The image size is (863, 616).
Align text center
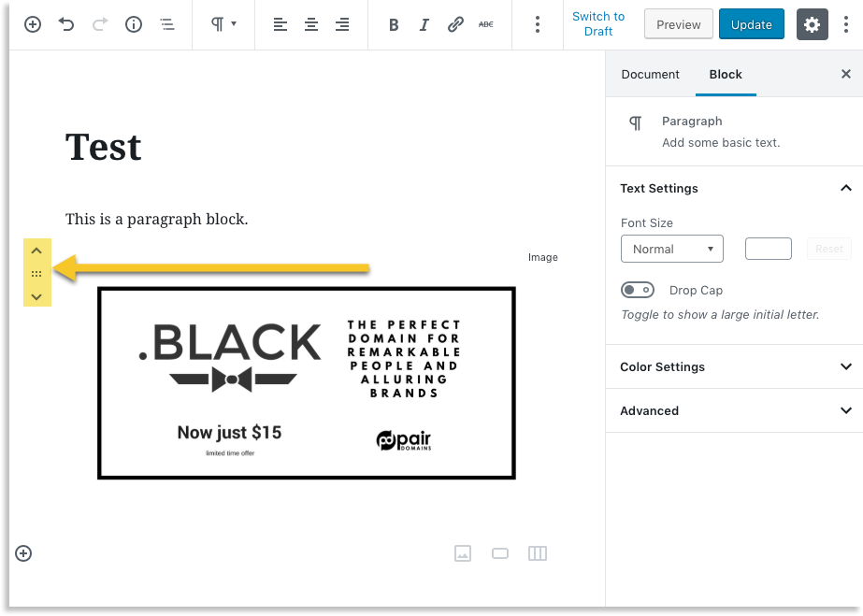point(311,25)
